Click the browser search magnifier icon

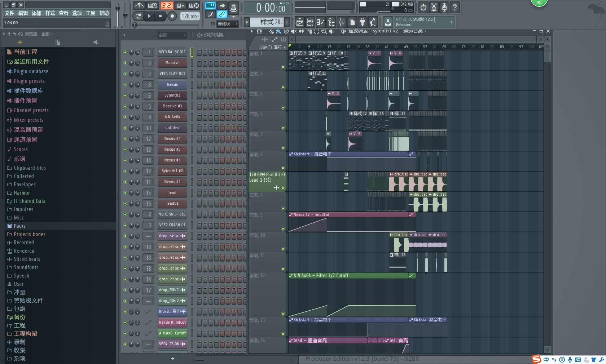click(x=21, y=34)
